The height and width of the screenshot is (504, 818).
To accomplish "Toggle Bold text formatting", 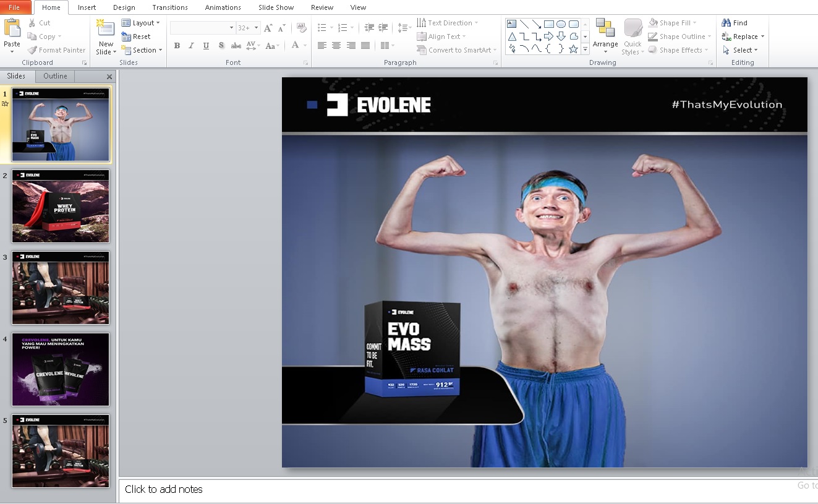I will (x=177, y=46).
